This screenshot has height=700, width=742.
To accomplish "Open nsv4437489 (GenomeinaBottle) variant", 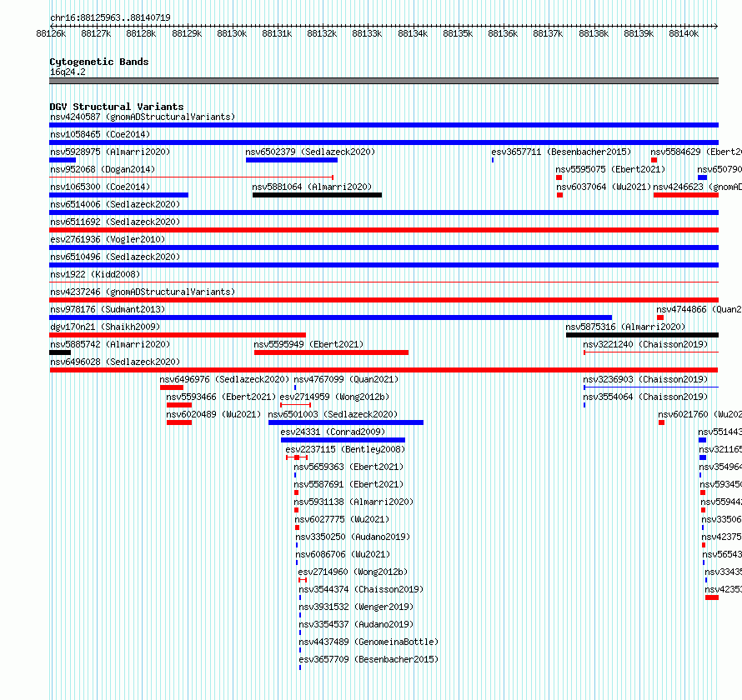I will coord(368,642).
